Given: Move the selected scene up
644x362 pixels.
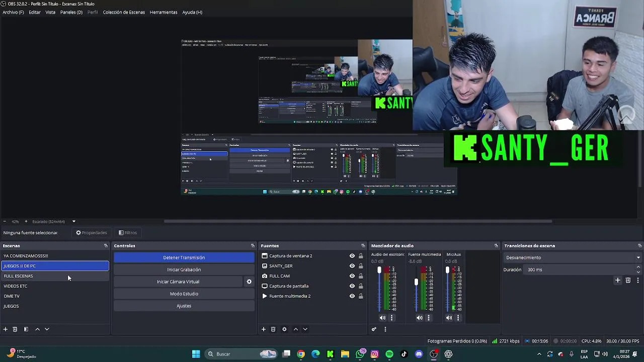Looking at the screenshot, I should [x=37, y=329].
